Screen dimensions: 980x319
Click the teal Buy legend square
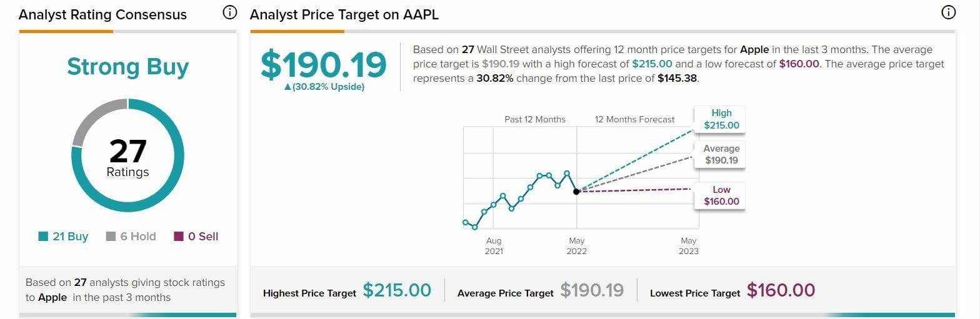[43, 237]
